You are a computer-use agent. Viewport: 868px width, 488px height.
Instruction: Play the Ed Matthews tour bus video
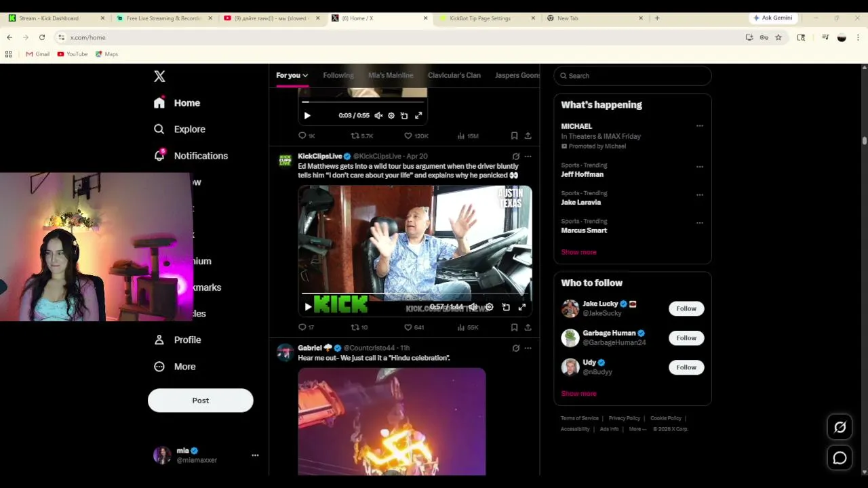tap(308, 307)
